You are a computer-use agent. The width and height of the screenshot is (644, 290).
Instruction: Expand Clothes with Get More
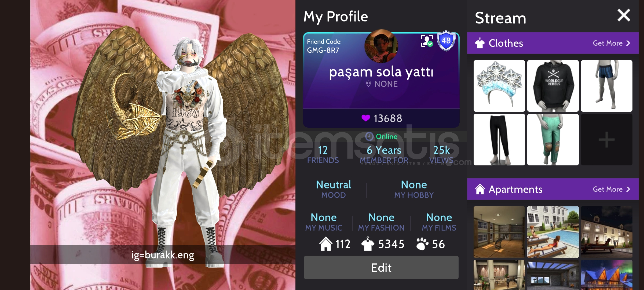click(611, 43)
